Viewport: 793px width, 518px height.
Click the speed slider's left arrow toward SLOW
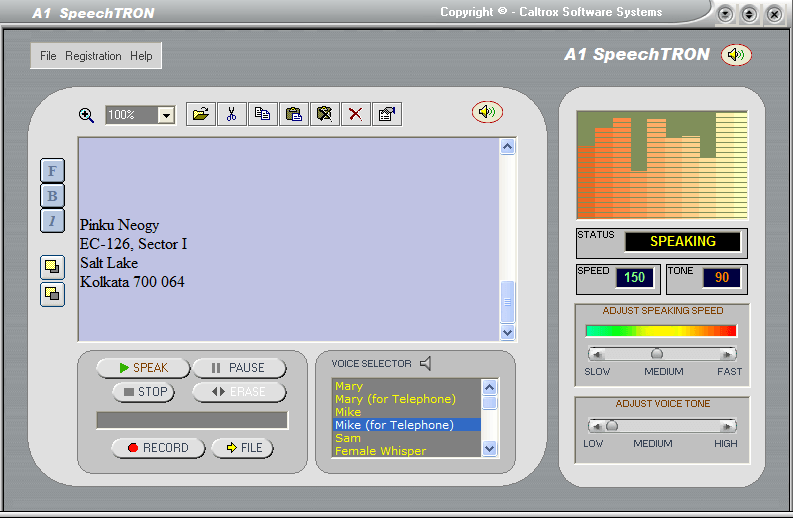pos(597,354)
